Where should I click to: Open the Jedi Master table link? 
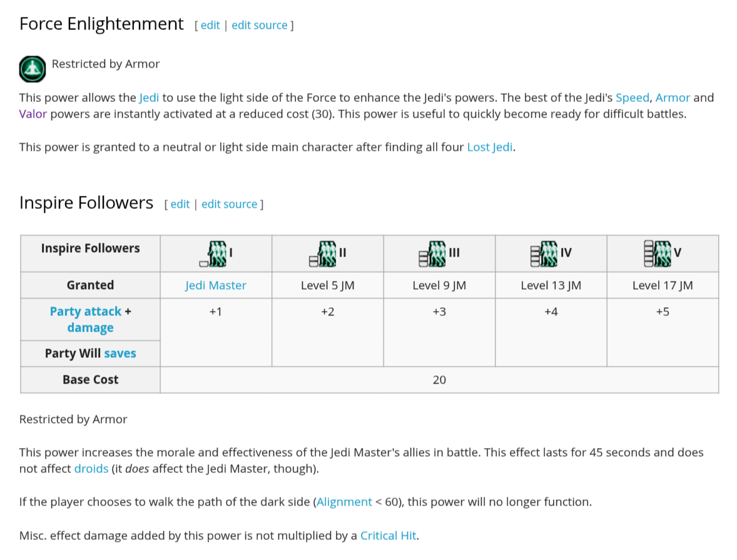[x=216, y=285]
